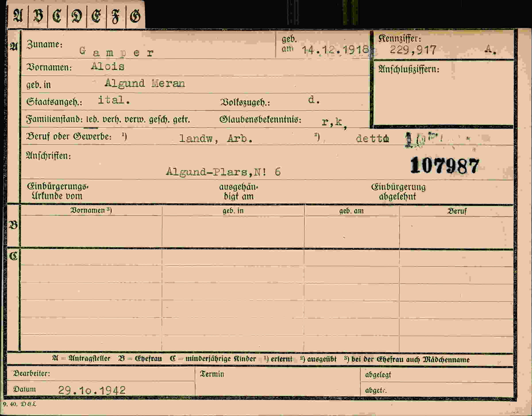Click the 'geb. in' column header
Screen dimensions: 532x416
[233, 211]
